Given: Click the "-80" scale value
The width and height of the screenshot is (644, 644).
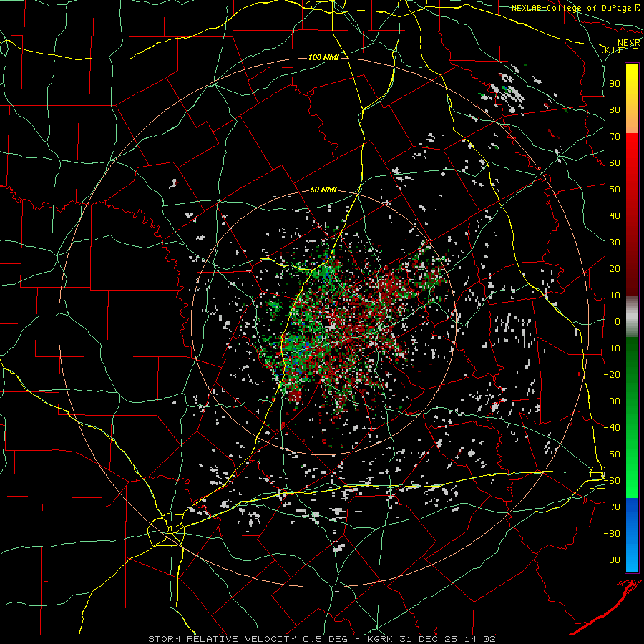Looking at the screenshot, I should pos(612,534).
